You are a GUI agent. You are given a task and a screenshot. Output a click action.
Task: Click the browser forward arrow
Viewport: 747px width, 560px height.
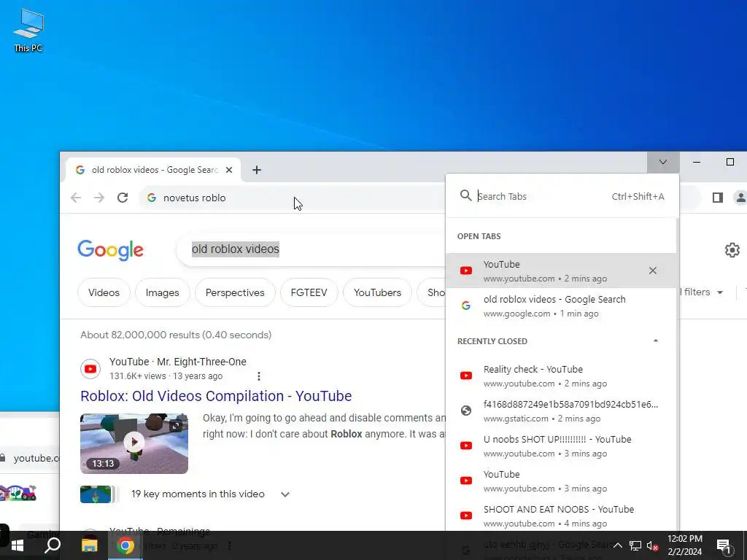tap(99, 198)
